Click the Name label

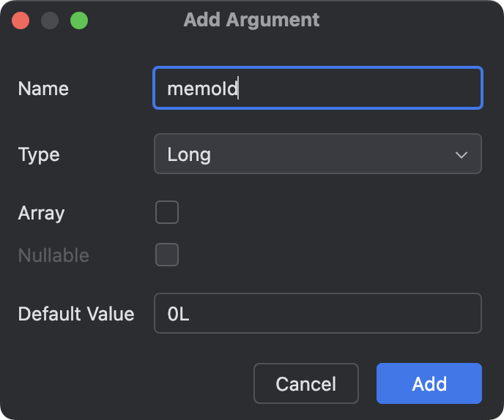[43, 89]
